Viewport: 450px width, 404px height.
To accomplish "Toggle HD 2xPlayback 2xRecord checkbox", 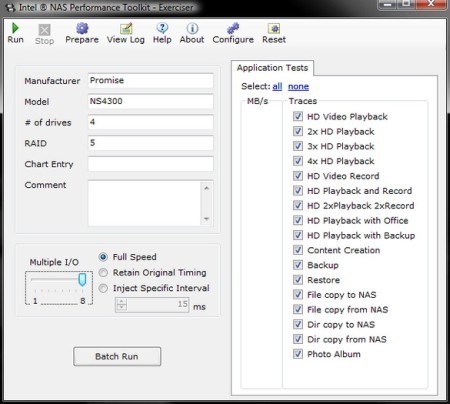I will tap(298, 205).
